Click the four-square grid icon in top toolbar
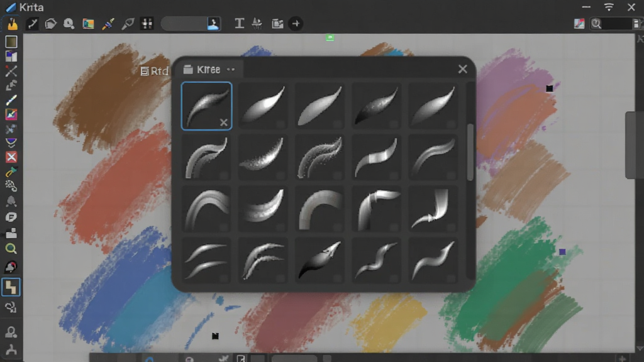 click(x=147, y=24)
